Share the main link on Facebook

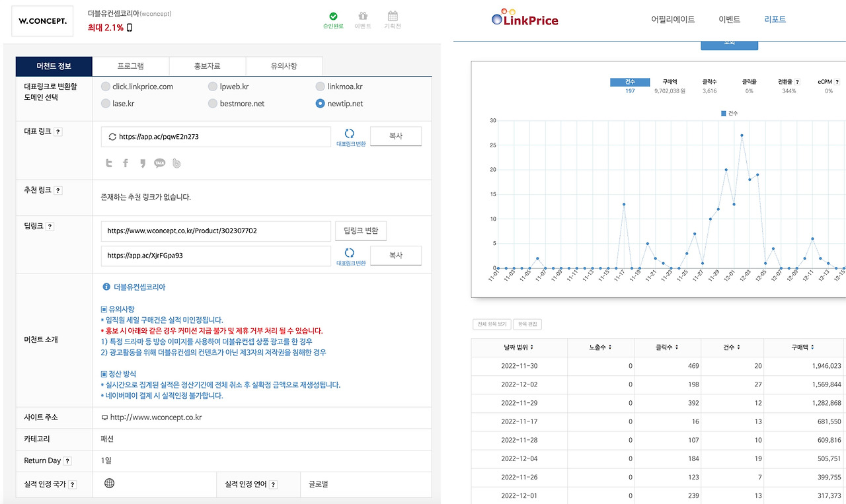(x=126, y=163)
